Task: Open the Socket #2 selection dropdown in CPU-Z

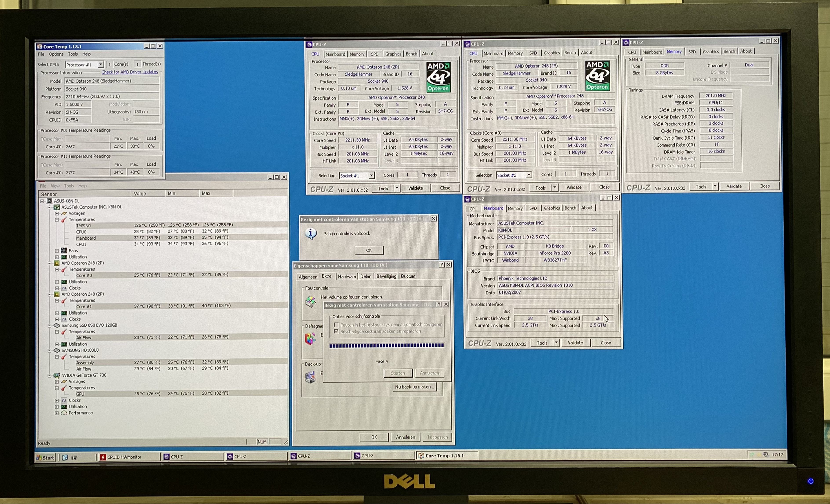Action: [x=529, y=175]
